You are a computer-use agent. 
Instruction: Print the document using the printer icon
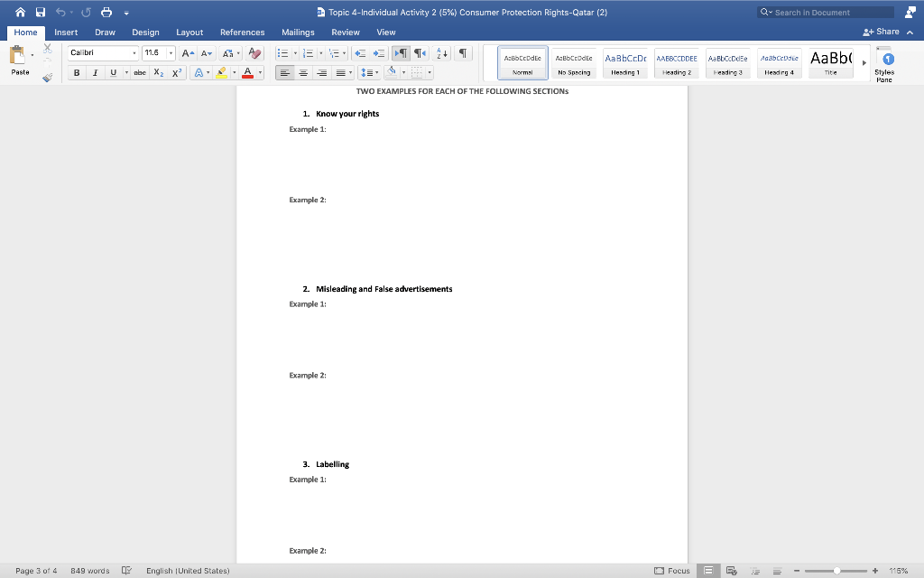click(106, 13)
